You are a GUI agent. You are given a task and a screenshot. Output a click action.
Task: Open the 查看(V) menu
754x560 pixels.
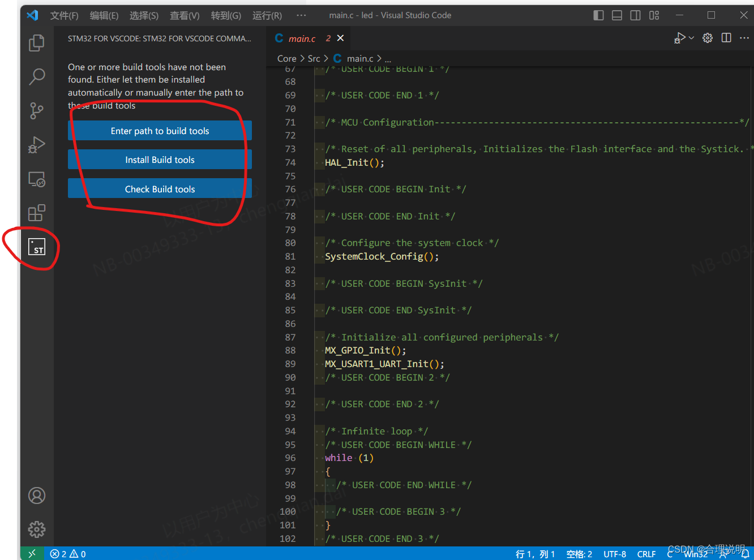(185, 15)
